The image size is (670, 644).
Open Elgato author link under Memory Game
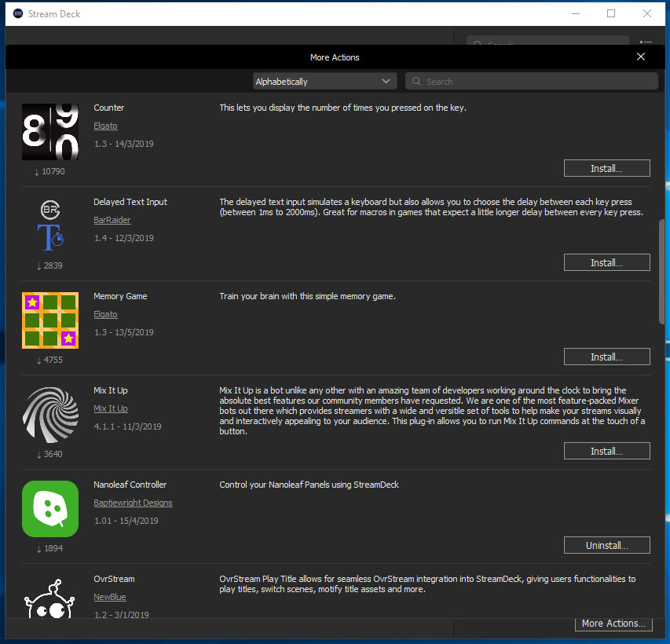105,314
